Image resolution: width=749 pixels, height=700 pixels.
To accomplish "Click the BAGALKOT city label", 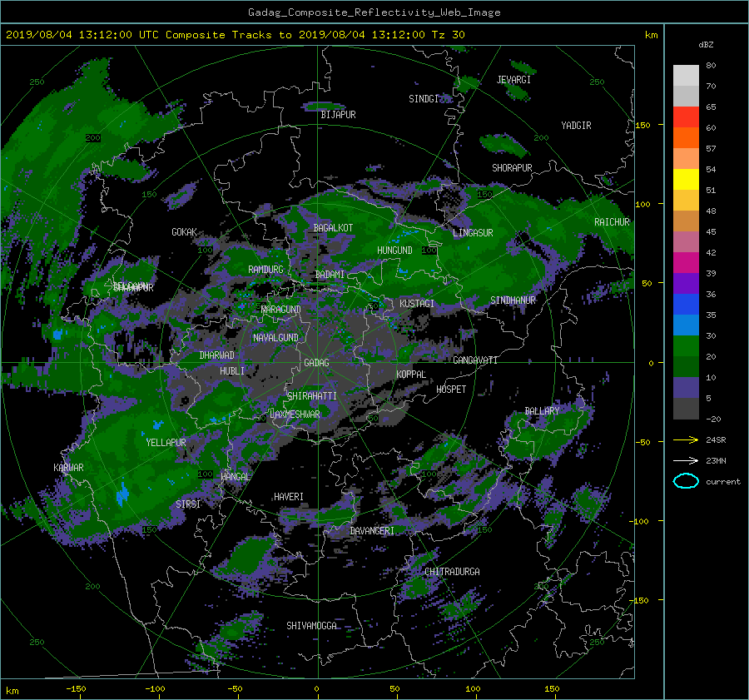I will click(x=333, y=228).
